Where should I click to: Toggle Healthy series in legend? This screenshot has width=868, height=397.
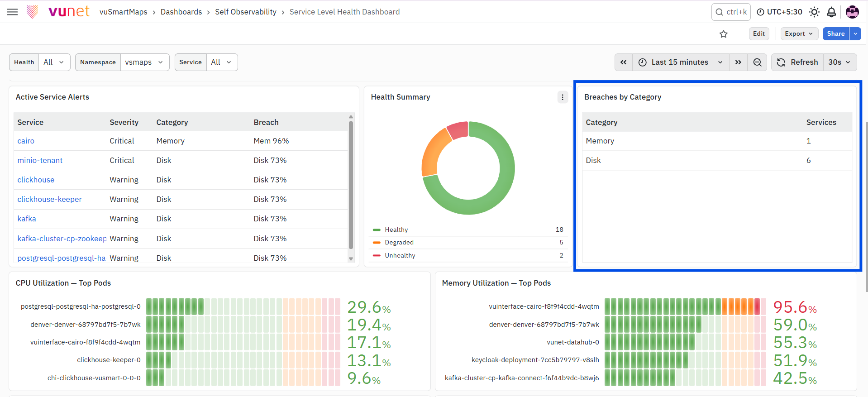point(396,230)
